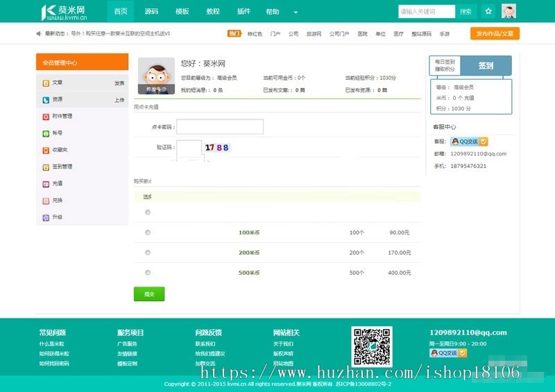The width and height of the screenshot is (555, 392).
Task: Click the 文章 sidebar icon
Action: point(46,83)
